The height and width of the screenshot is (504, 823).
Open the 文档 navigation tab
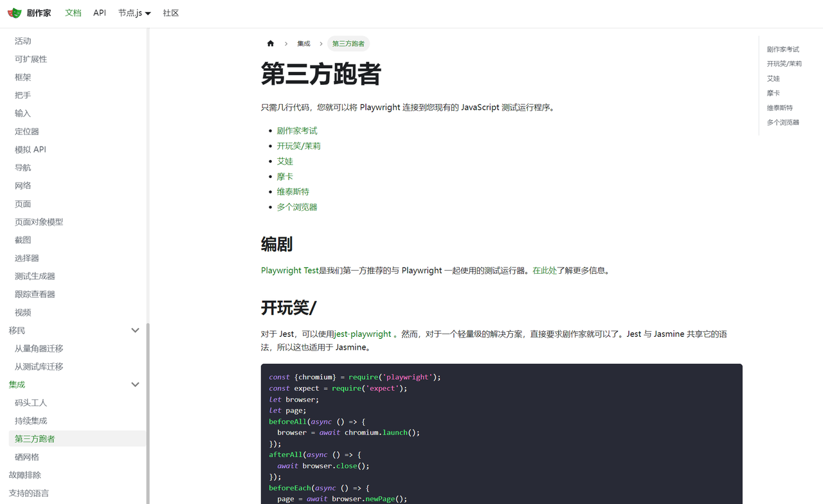73,13
